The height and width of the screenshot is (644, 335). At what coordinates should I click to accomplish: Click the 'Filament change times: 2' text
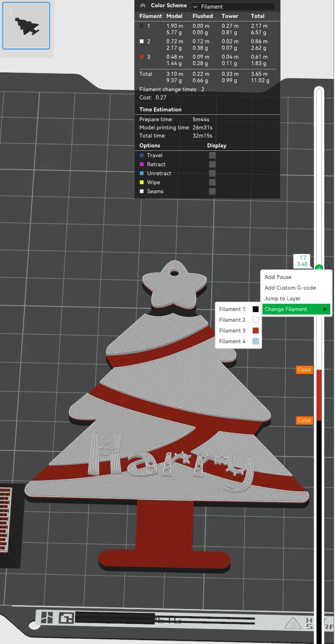click(x=172, y=90)
